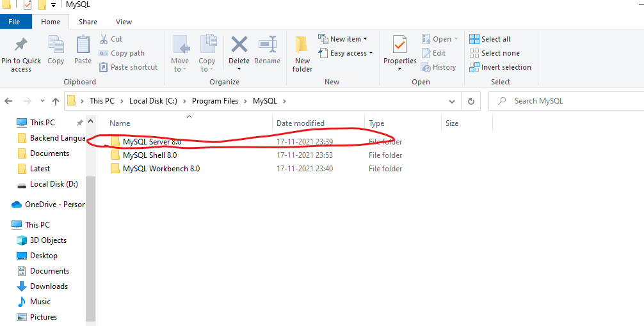The height and width of the screenshot is (326, 644).
Task: Click the Rename icon
Action: point(268,44)
